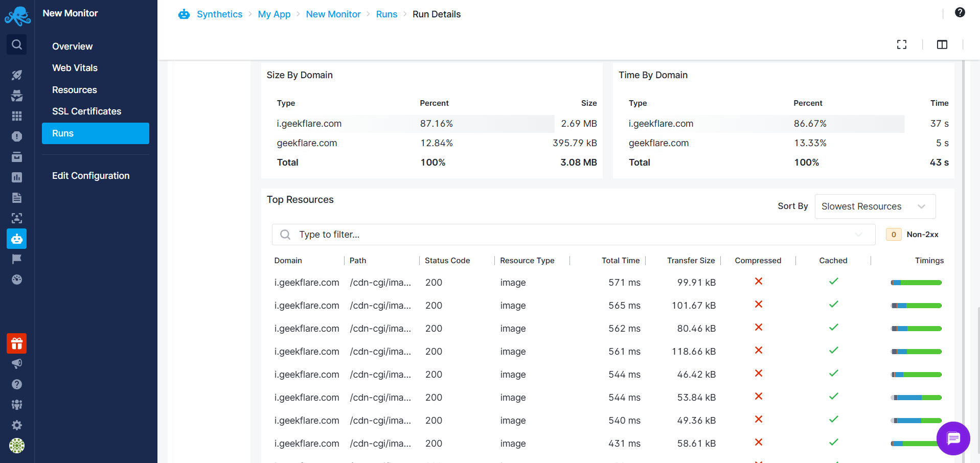This screenshot has height=463, width=980.
Task: Click the 46.42 kB transfer size cell
Action: pyautogui.click(x=696, y=375)
